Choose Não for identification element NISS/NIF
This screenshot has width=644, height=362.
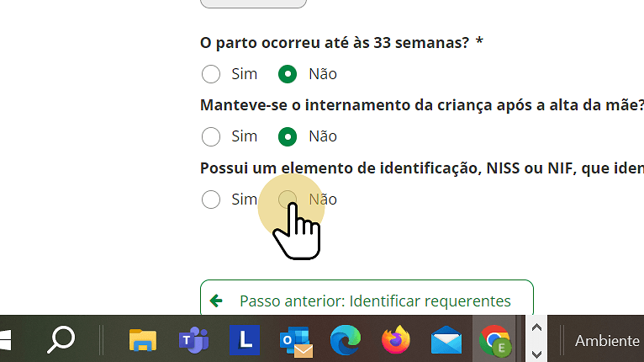coord(288,200)
